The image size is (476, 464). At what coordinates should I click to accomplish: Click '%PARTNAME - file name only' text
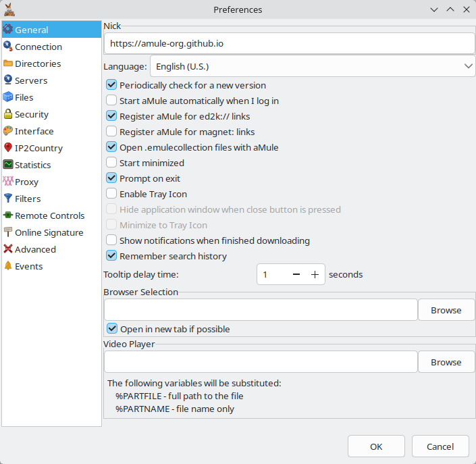coord(175,409)
